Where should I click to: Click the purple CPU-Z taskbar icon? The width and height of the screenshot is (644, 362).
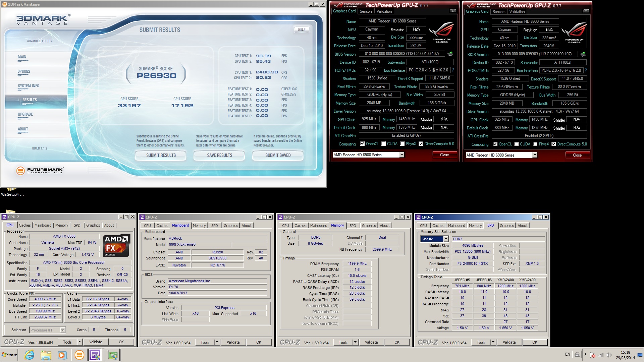(x=96, y=355)
